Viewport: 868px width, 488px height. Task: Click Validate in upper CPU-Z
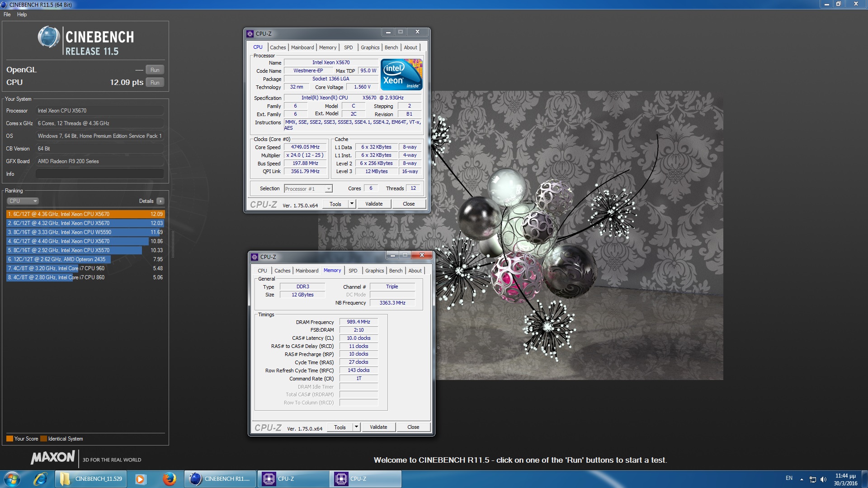pyautogui.click(x=374, y=204)
